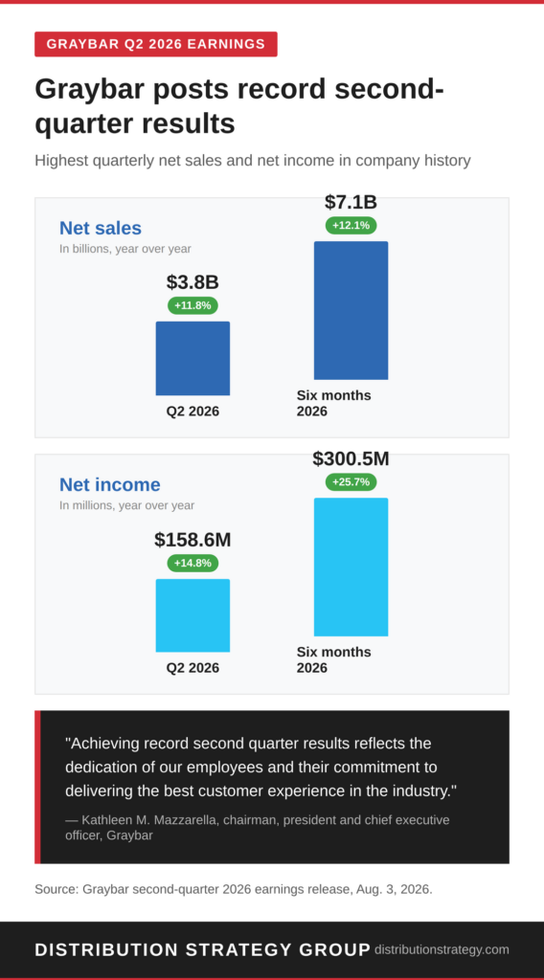Click the Source line about earnings release
This screenshot has height=980, width=544.
(x=234, y=889)
